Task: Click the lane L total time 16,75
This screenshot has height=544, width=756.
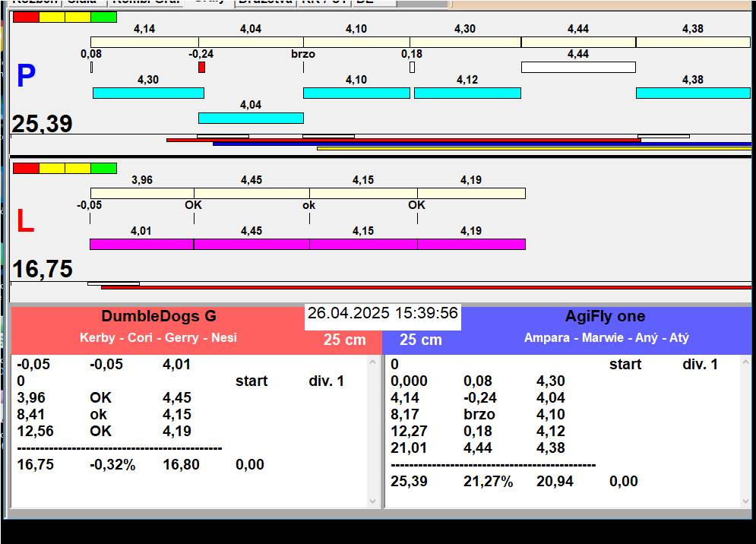Action: (43, 269)
